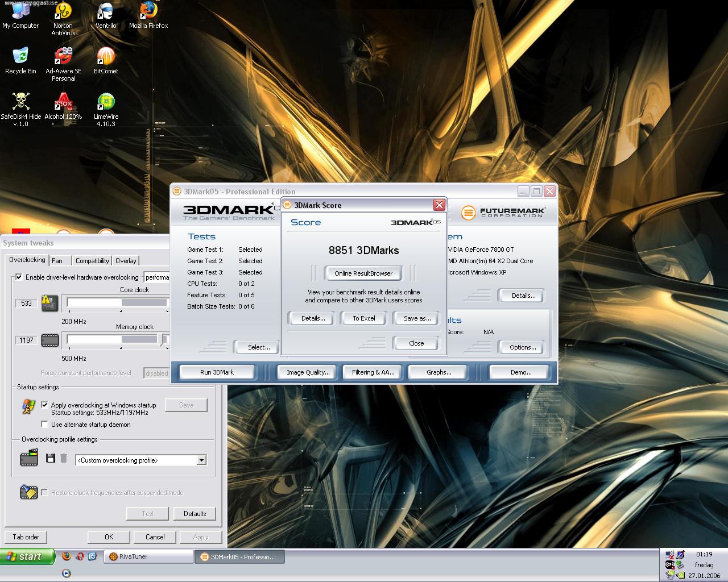Image resolution: width=728 pixels, height=582 pixels.
Task: Click the restore clock frequencies brush icon
Action: click(x=28, y=492)
